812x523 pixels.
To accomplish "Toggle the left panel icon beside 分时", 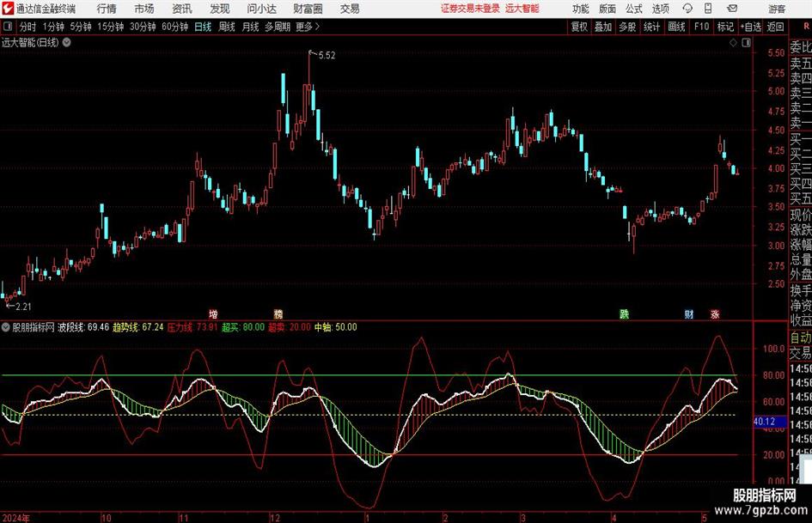I will [8, 27].
